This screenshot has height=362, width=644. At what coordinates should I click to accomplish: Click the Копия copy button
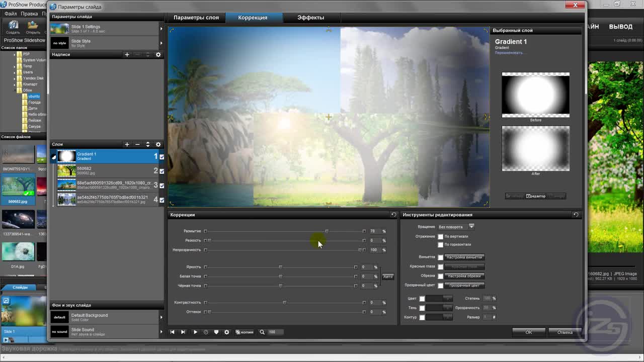tap(245, 332)
